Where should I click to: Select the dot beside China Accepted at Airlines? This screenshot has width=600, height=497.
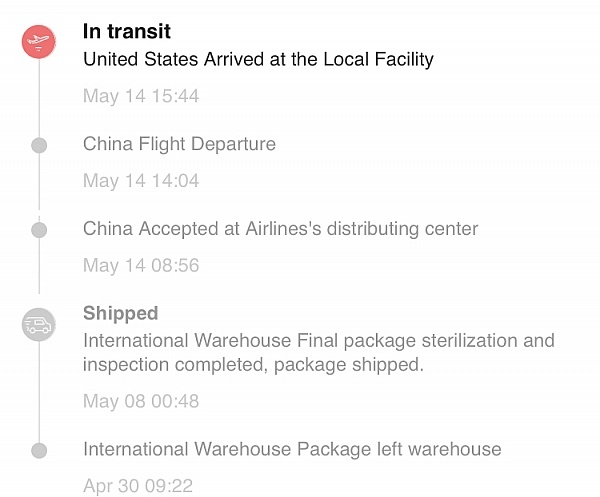point(39,231)
